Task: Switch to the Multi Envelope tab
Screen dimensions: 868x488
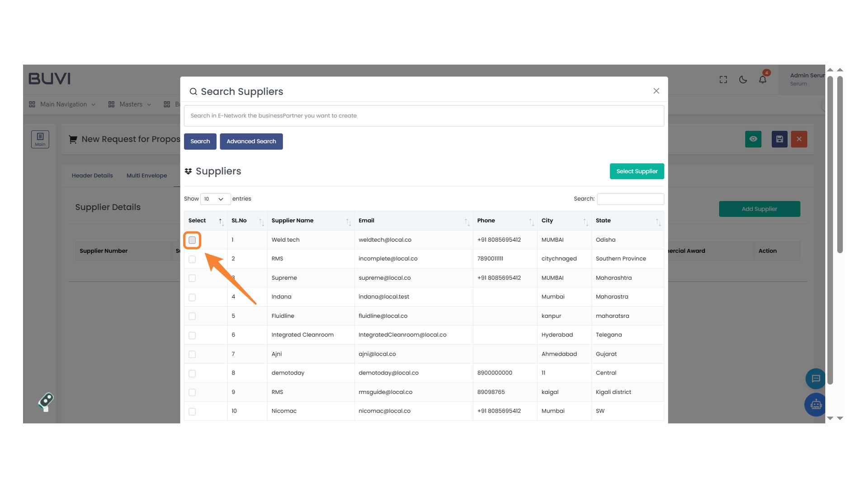Action: (146, 175)
